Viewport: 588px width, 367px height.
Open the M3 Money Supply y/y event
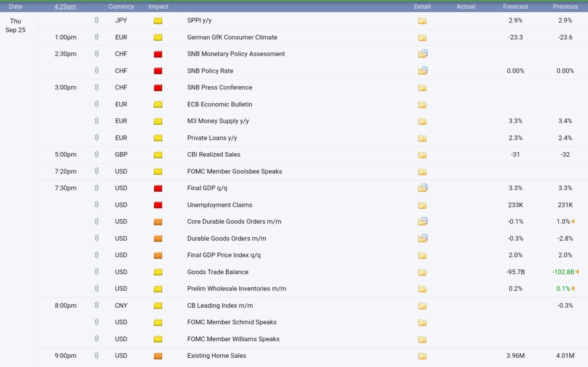click(x=218, y=121)
